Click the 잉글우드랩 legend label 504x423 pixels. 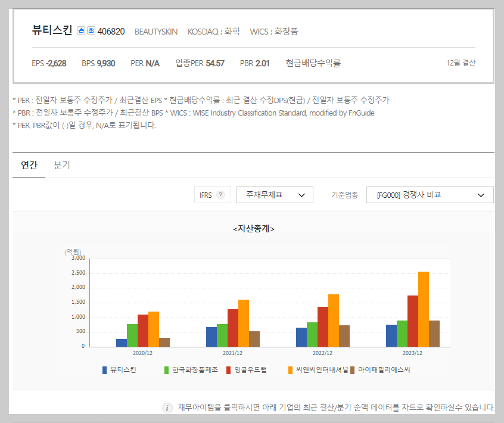[250, 370]
